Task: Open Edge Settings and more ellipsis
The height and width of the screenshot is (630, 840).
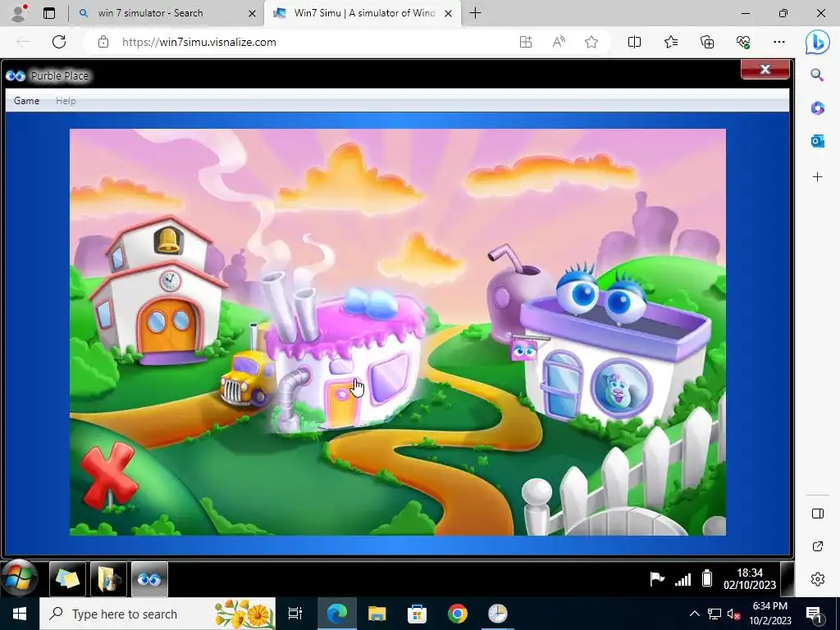Action: 779,42
